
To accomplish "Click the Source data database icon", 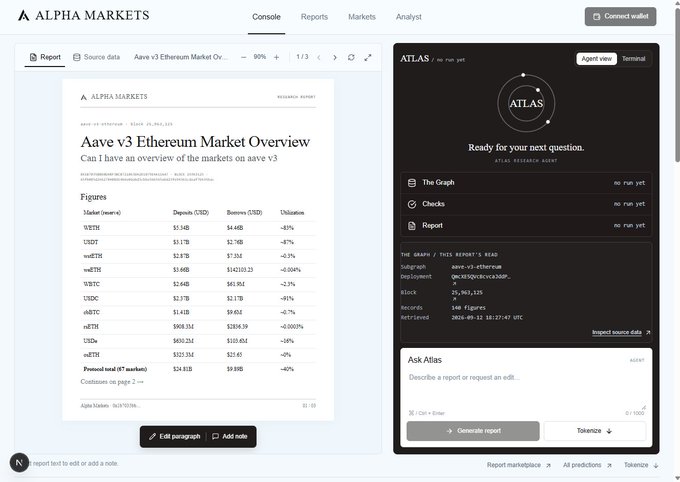I will [77, 57].
